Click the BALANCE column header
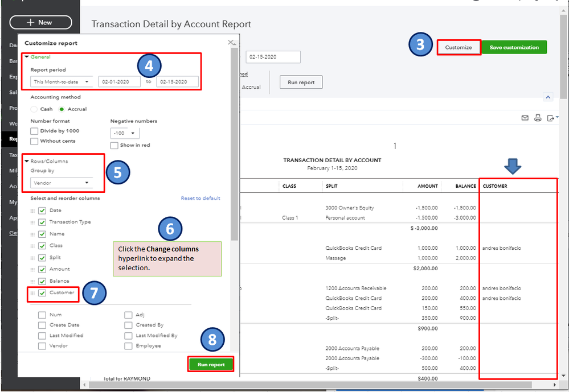The height and width of the screenshot is (392, 569). tap(465, 186)
